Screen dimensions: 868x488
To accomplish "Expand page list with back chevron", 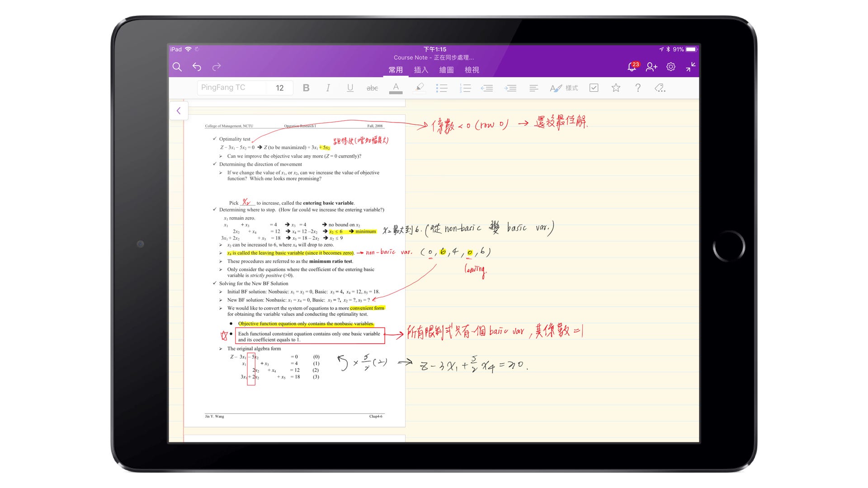I will point(179,111).
